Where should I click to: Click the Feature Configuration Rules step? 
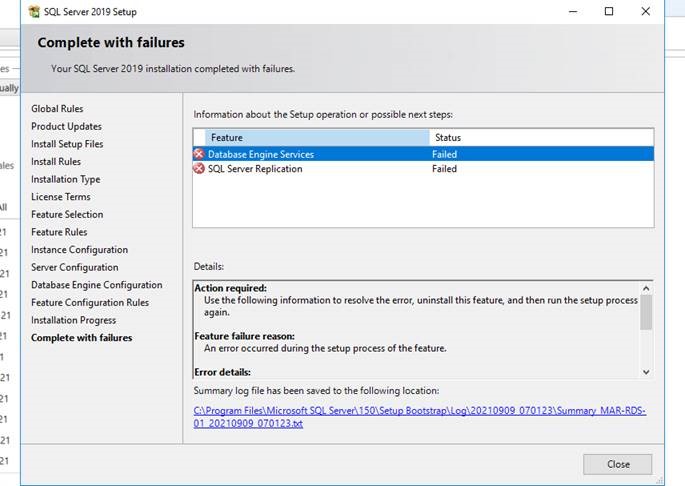point(90,302)
